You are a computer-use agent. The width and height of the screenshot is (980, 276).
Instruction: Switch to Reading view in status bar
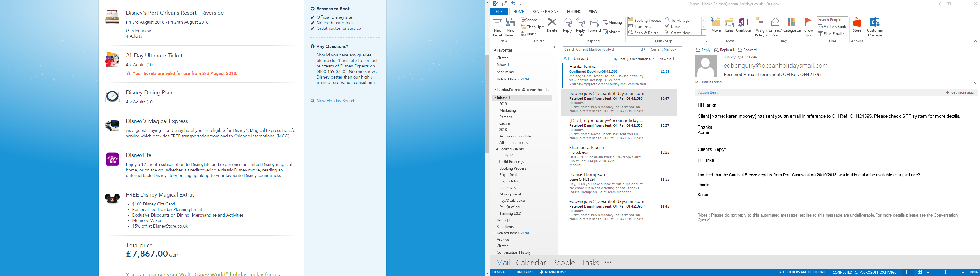(x=919, y=272)
